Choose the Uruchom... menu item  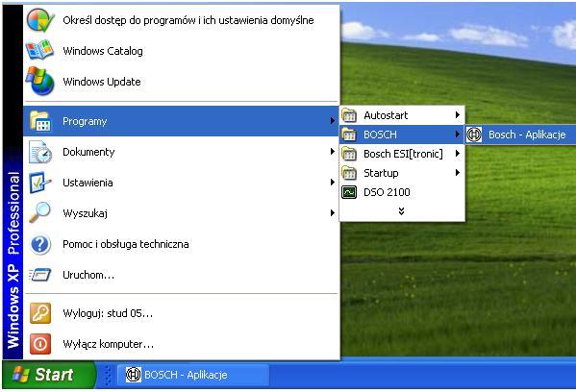coord(181,275)
